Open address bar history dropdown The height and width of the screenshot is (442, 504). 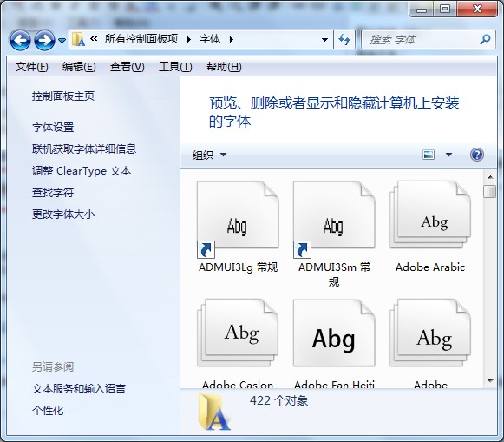[325, 40]
